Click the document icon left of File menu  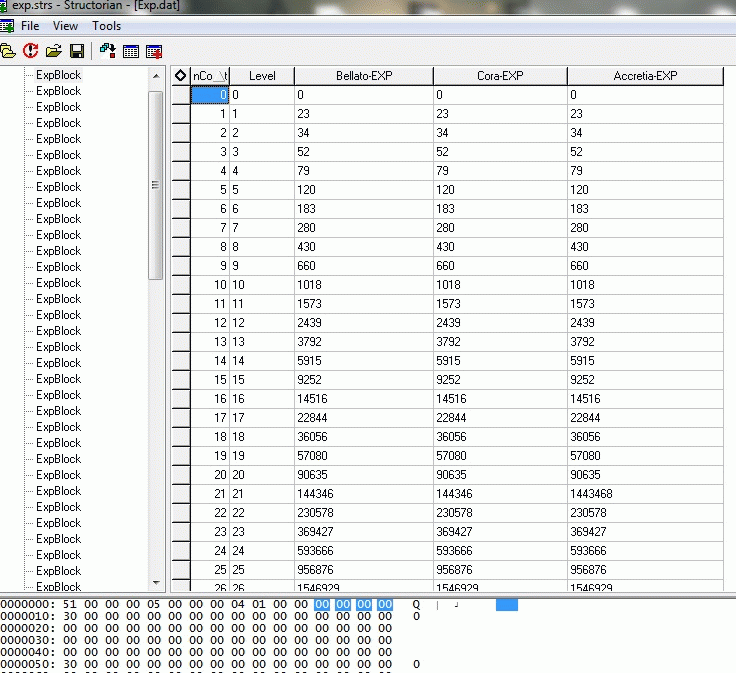coord(7,26)
